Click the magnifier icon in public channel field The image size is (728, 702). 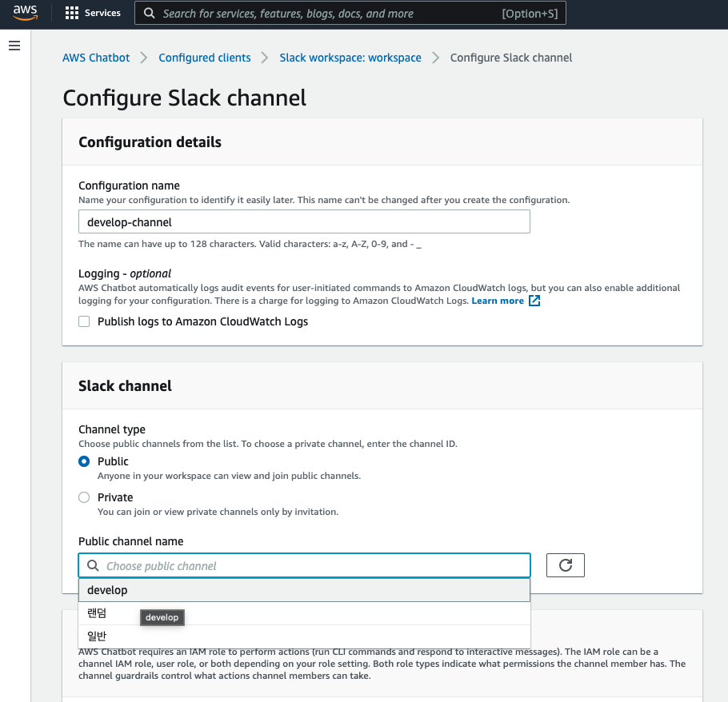(x=93, y=565)
